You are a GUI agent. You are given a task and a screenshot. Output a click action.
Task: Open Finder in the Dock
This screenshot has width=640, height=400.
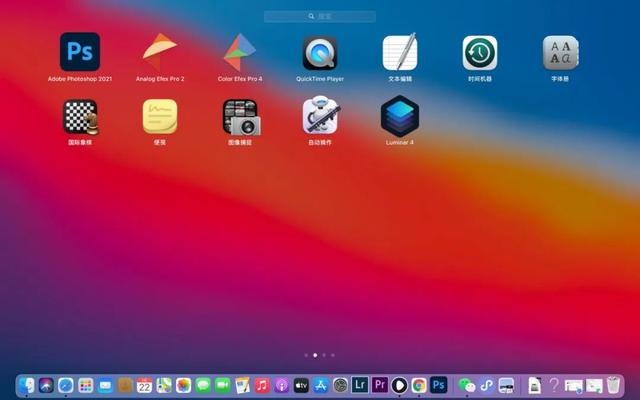point(27,385)
